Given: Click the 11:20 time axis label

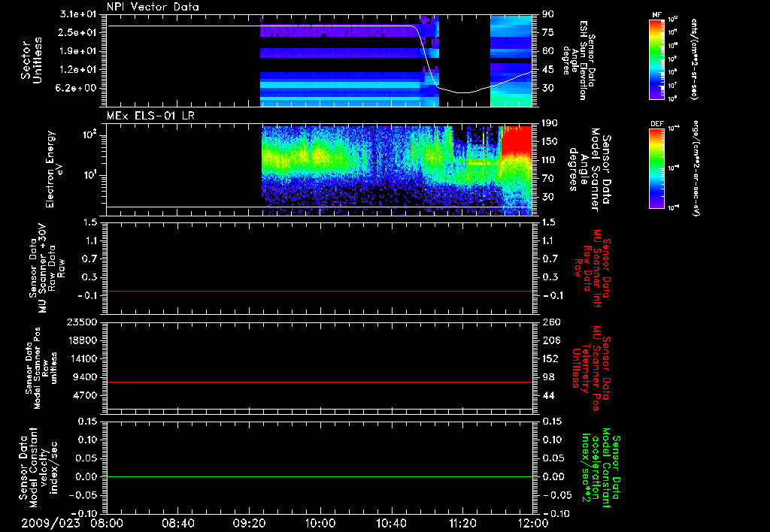Looking at the screenshot, I should point(462,523).
